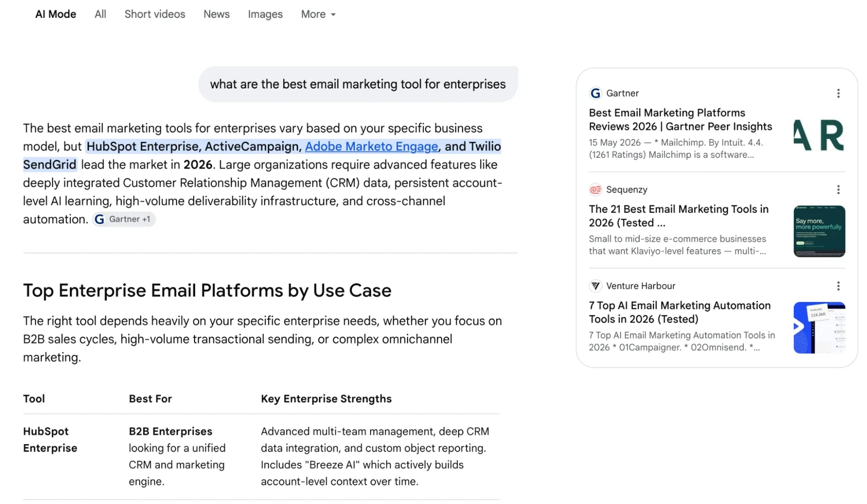The width and height of the screenshot is (867, 504).
Task: Open Best Email Marketing Platforms Reviews article
Action: click(680, 120)
